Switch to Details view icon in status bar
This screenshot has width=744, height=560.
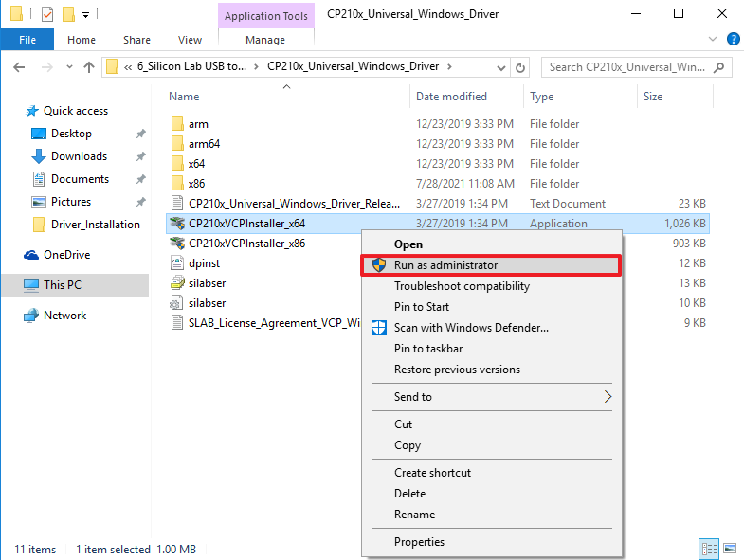pos(709,549)
